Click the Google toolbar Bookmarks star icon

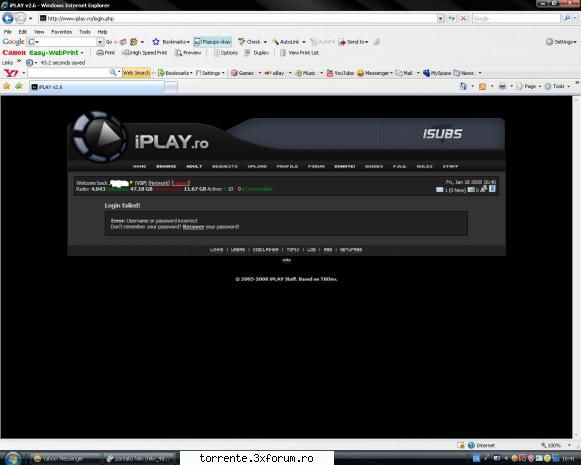coord(156,42)
